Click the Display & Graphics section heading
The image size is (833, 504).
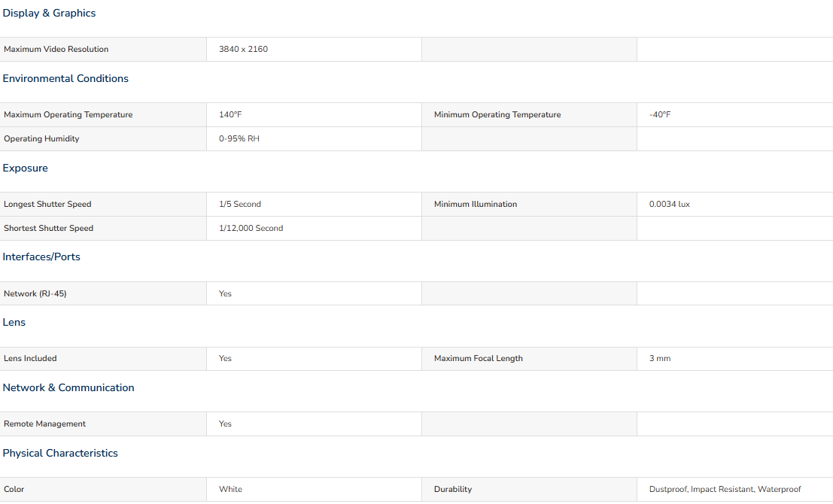(49, 14)
